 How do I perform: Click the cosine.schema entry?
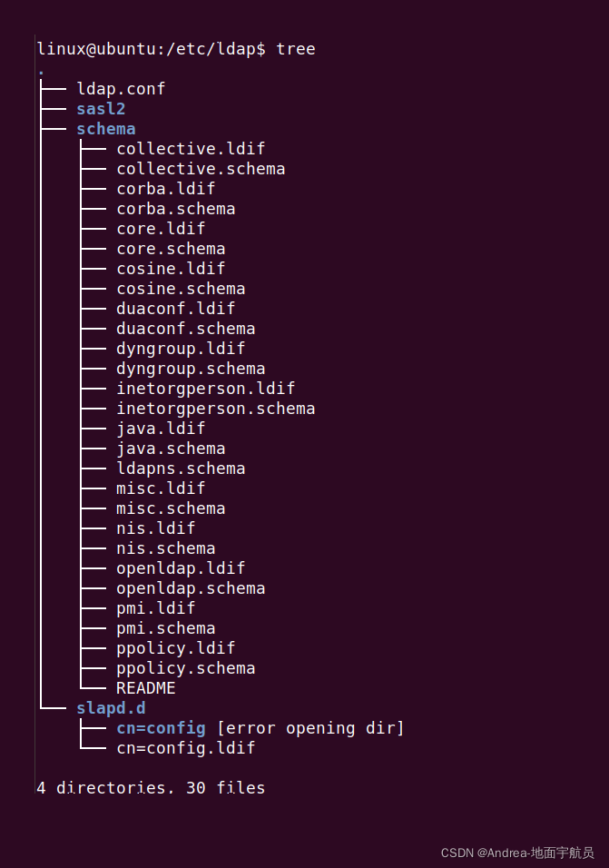click(181, 289)
